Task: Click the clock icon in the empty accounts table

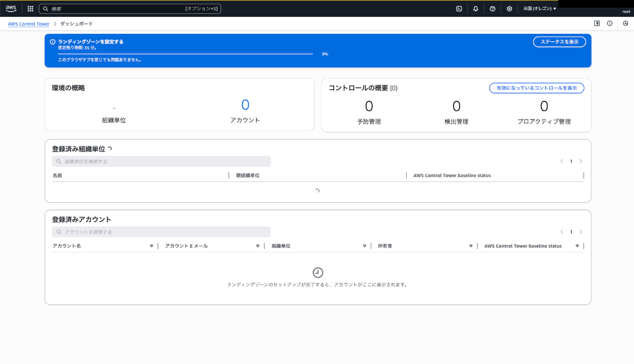Action: coord(318,272)
